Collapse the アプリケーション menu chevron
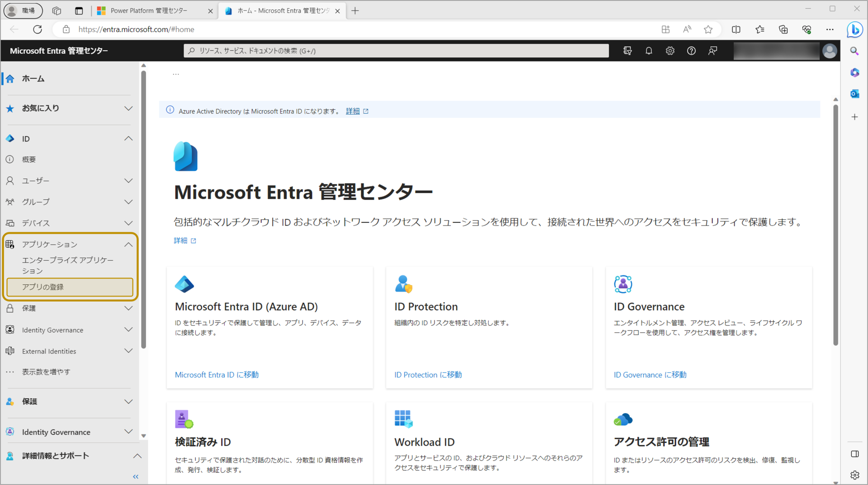 [x=128, y=245]
